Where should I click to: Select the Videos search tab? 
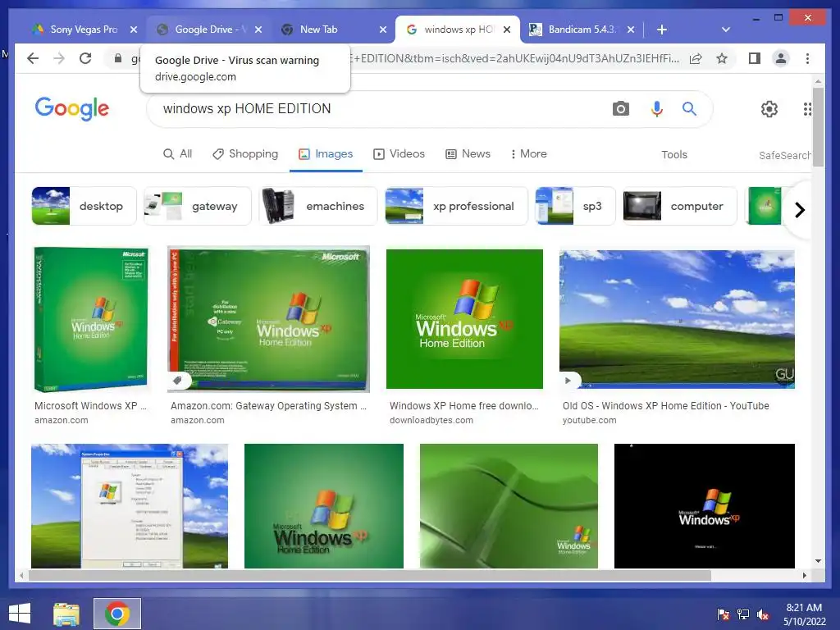pyautogui.click(x=399, y=153)
